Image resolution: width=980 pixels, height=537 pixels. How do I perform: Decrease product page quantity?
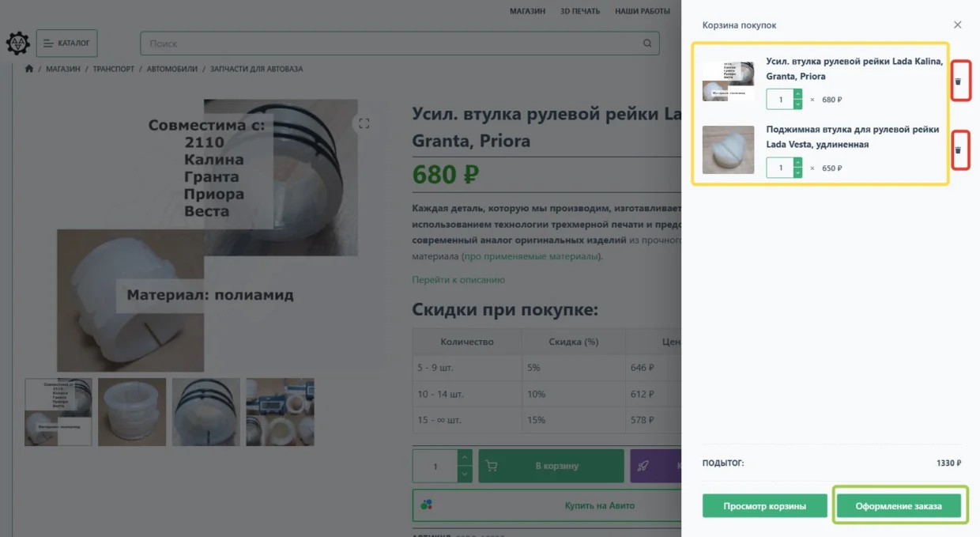pyautogui.click(x=465, y=475)
